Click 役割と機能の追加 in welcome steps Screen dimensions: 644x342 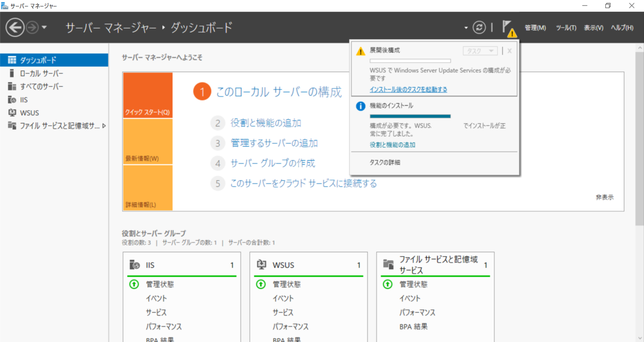point(266,123)
